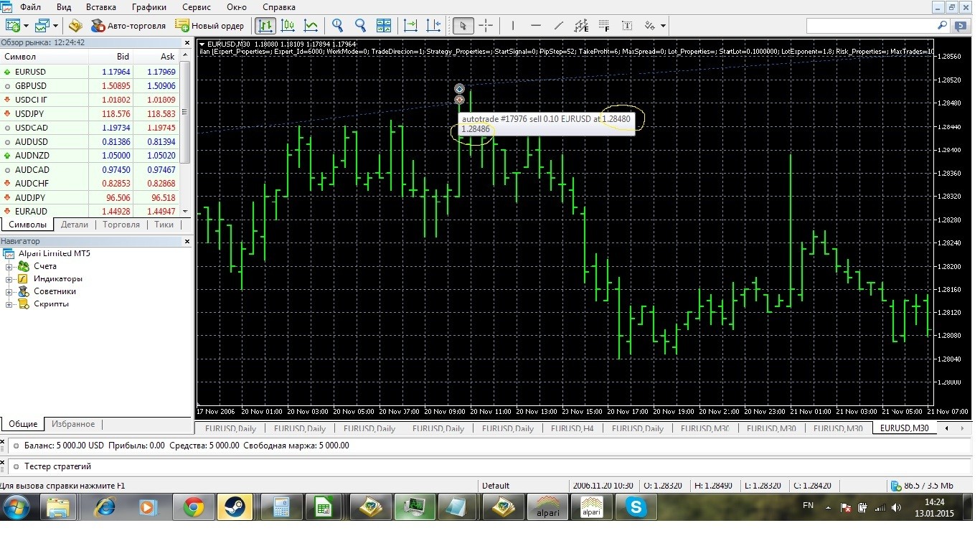Open the Сервис menu
This screenshot has height=551, width=980.
(x=197, y=7)
